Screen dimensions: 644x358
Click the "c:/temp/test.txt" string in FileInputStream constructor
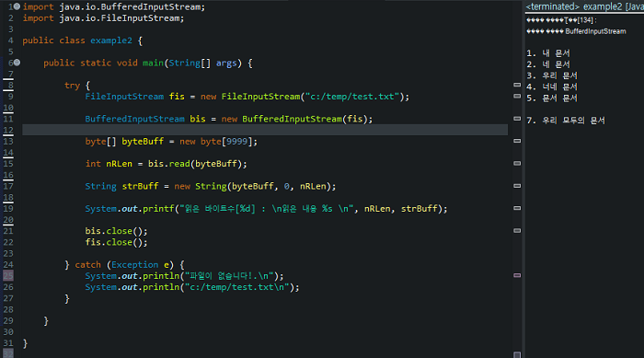coord(352,97)
